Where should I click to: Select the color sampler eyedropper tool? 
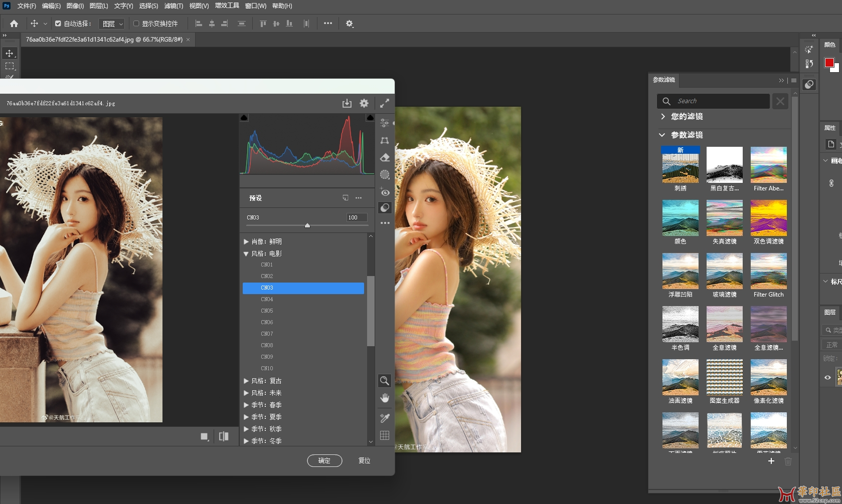click(385, 418)
